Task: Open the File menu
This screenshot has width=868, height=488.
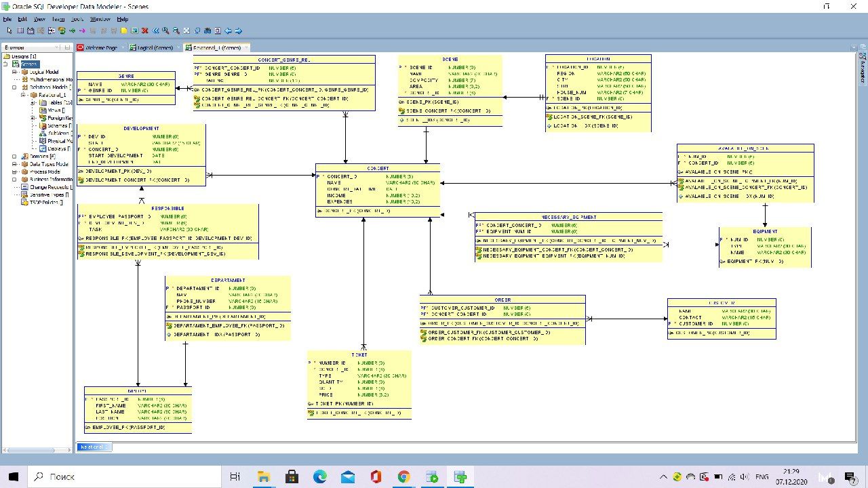Action: pyautogui.click(x=7, y=19)
